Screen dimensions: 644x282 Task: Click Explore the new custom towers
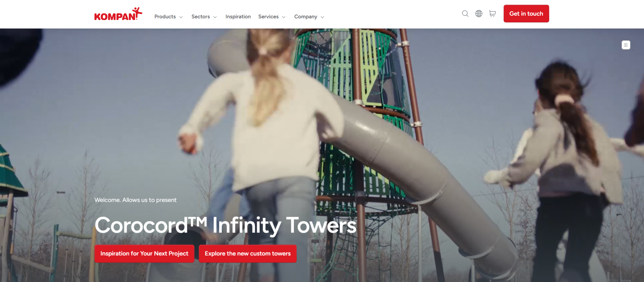click(x=248, y=253)
